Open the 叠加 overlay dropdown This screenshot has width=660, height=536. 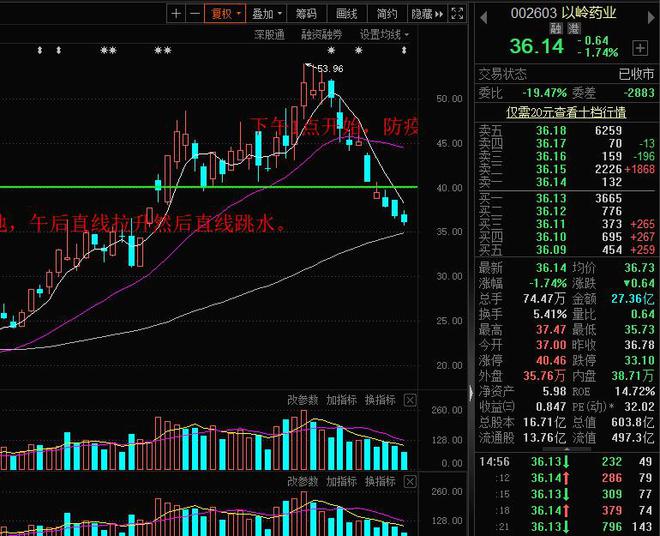tap(267, 14)
